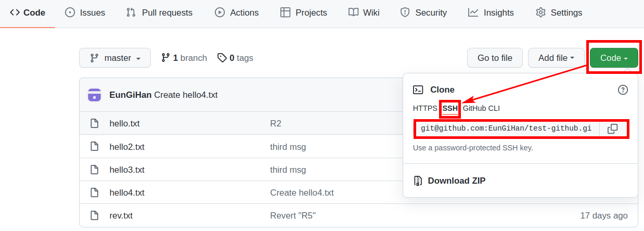Image resolution: width=644 pixels, height=231 pixels.
Task: Open the master branch dropdown
Action: (x=115, y=58)
